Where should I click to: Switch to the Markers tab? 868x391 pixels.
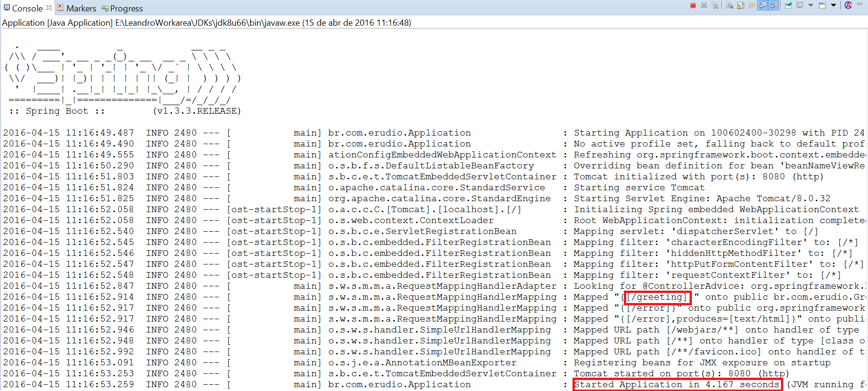81,8
